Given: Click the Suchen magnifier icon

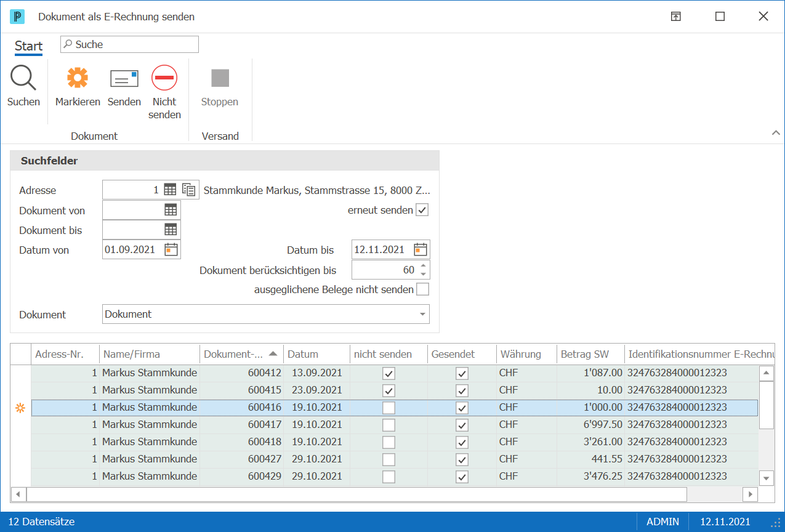Looking at the screenshot, I should coord(23,78).
